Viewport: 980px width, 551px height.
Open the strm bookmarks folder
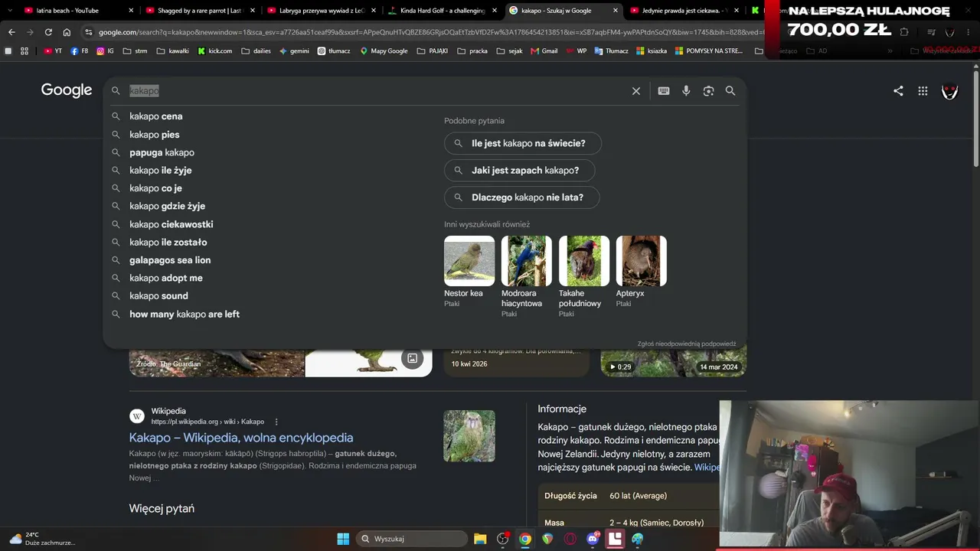pyautogui.click(x=135, y=51)
